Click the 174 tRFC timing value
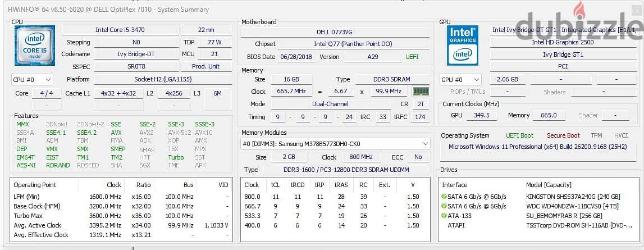 420,117
